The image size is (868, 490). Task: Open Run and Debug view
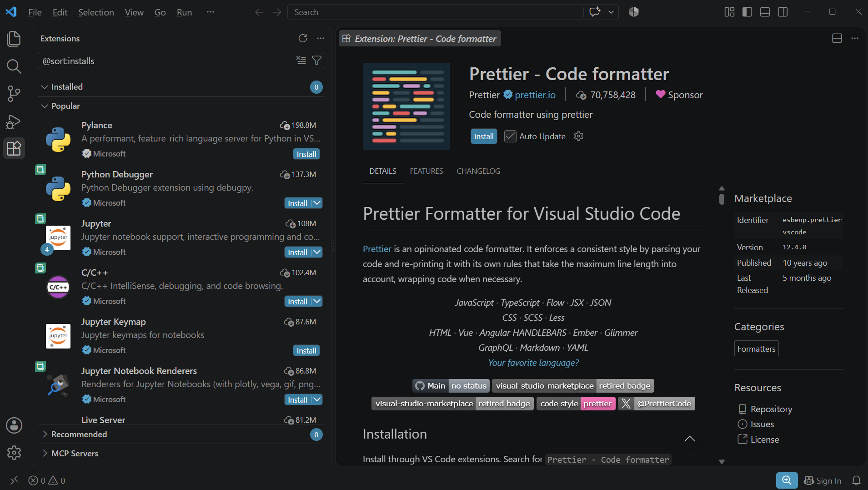14,121
